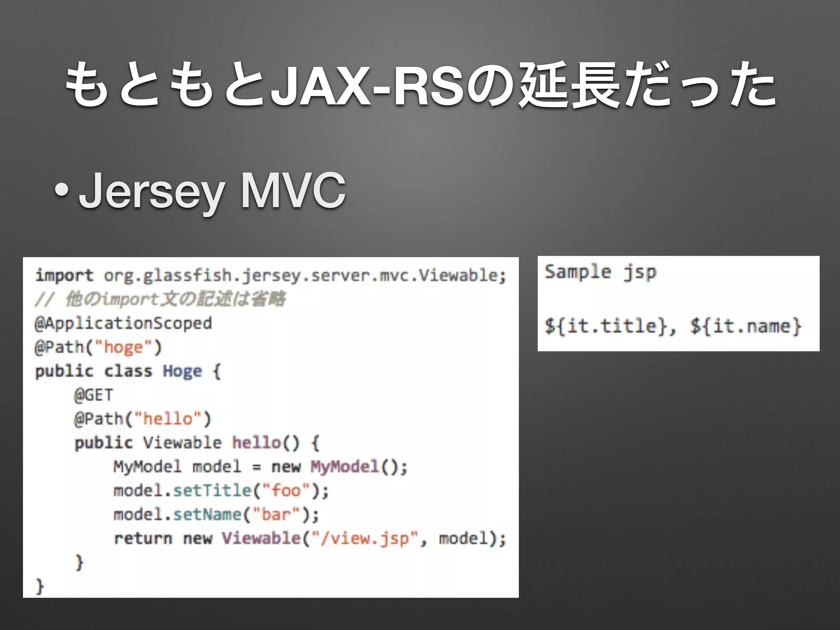Image resolution: width=840 pixels, height=630 pixels.
Task: Click the @GET annotation
Action: coord(94,395)
